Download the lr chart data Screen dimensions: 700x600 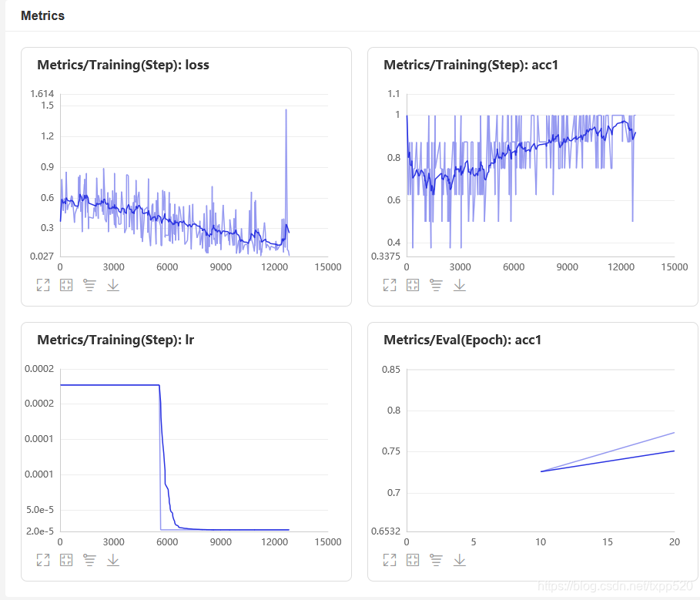113,560
